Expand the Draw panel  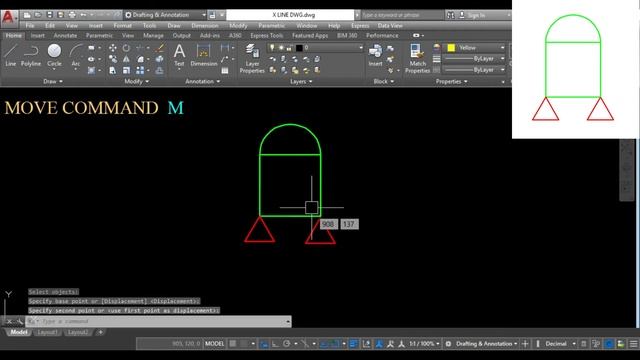[x=53, y=81]
